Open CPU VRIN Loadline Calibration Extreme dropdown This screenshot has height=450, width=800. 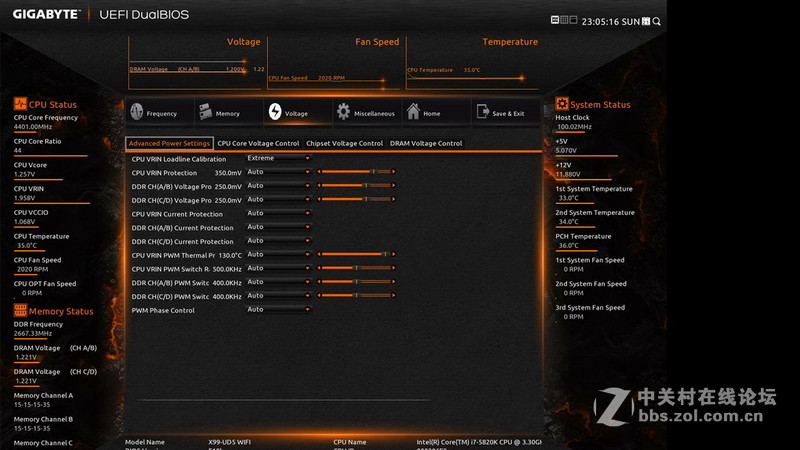pyautogui.click(x=279, y=158)
